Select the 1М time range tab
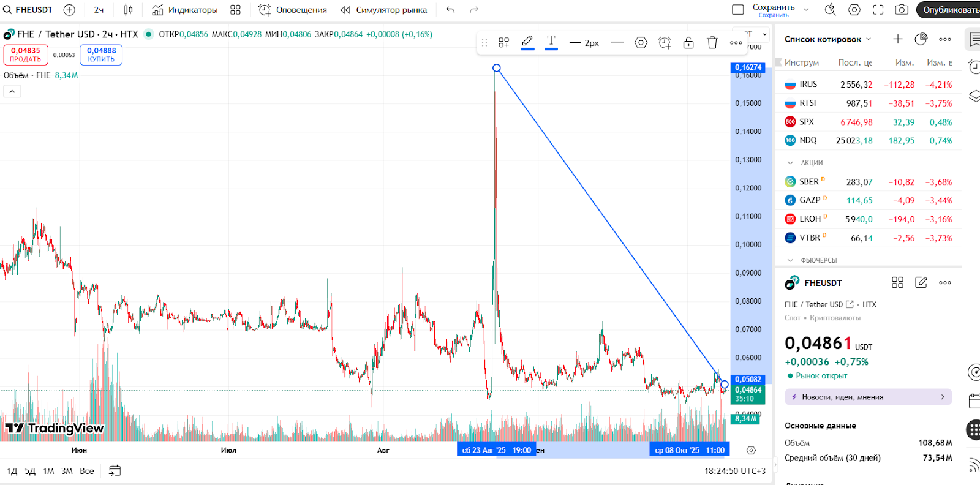This screenshot has width=980, height=485. [48, 471]
